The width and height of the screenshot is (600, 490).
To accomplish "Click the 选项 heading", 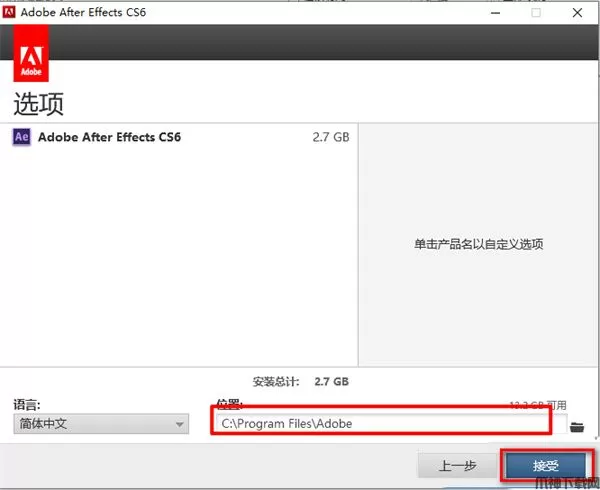I will pyautogui.click(x=39, y=104).
